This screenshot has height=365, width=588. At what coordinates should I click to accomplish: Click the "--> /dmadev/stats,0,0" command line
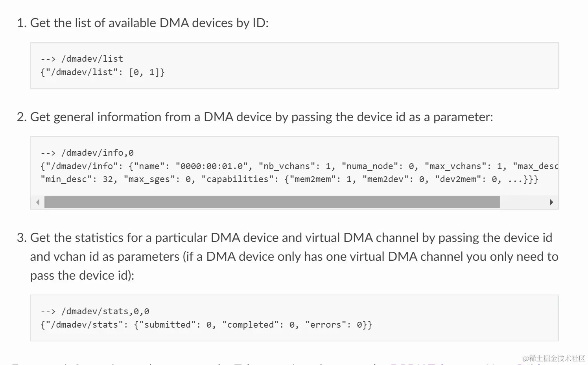click(95, 312)
